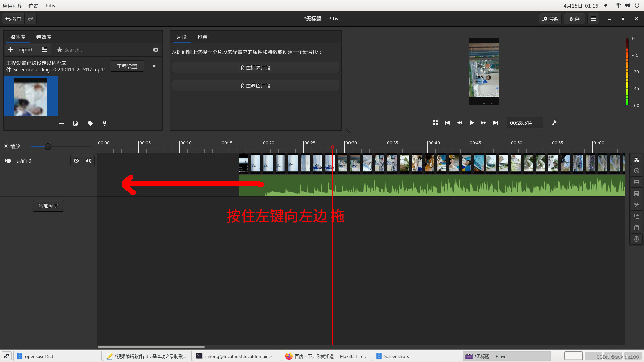Click the copy clips icon
644x362 pixels.
(636, 217)
